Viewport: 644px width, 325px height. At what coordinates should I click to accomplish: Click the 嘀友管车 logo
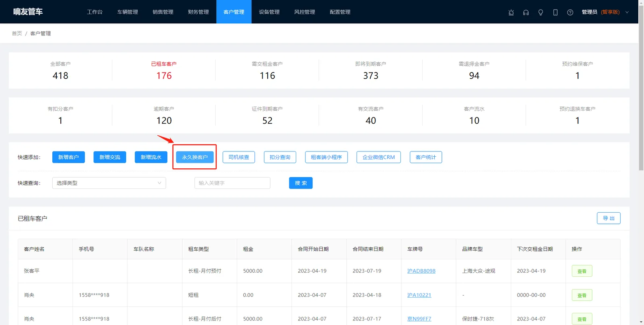(x=28, y=12)
